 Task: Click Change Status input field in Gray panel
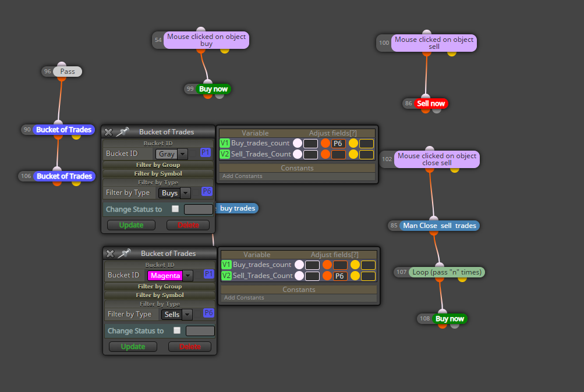(199, 209)
